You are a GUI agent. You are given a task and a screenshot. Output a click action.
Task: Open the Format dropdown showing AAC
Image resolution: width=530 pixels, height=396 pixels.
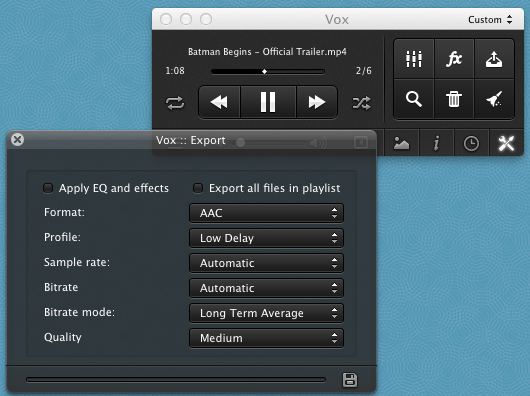click(266, 213)
